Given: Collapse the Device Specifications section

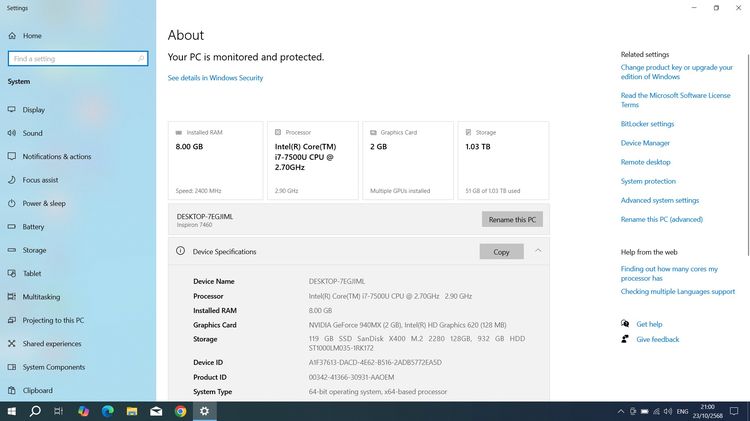Looking at the screenshot, I should click(538, 251).
